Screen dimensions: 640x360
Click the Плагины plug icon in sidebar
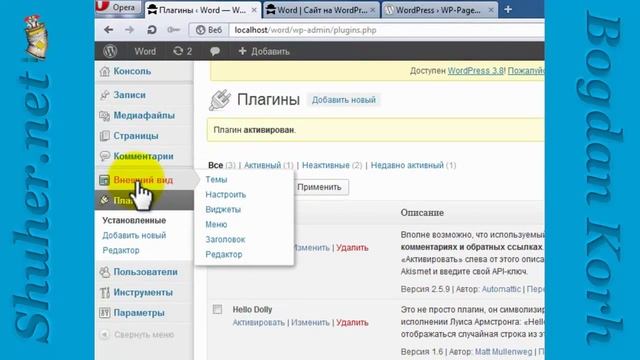[x=104, y=200]
